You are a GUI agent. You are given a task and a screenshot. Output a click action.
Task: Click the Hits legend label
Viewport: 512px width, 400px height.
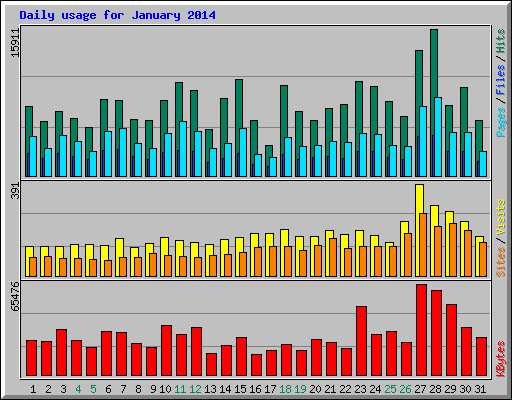501,41
